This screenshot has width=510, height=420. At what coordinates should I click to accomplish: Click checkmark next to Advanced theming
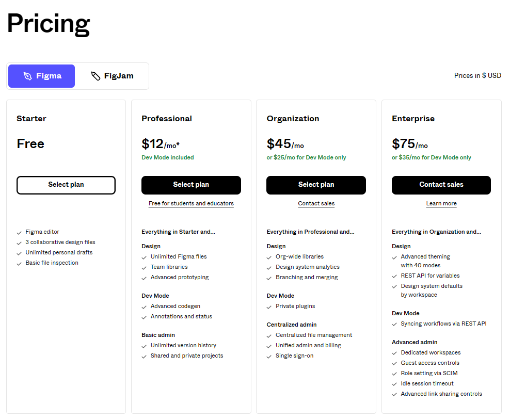point(394,257)
